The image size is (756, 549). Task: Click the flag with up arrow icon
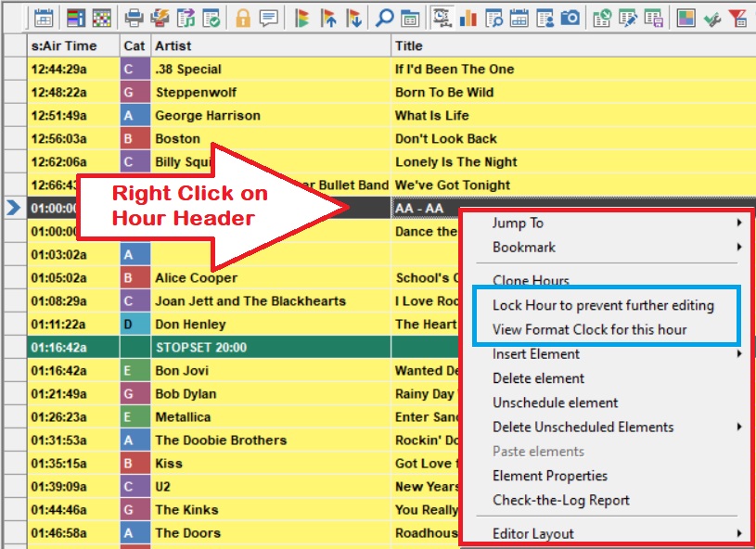tap(327, 19)
